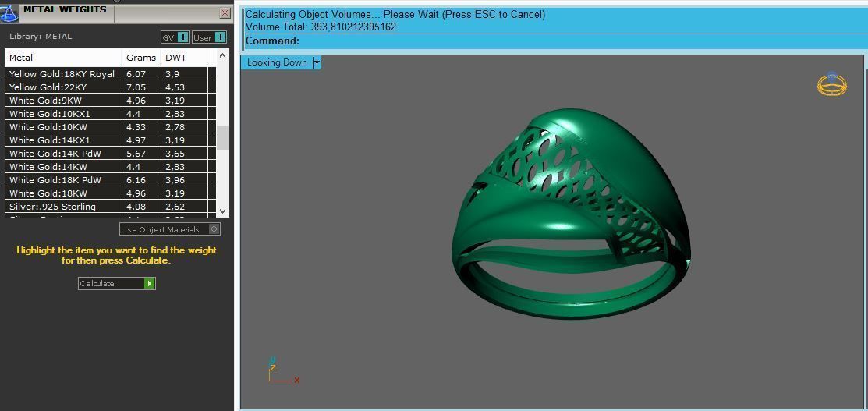Click the 5.67 grams value

coord(136,154)
